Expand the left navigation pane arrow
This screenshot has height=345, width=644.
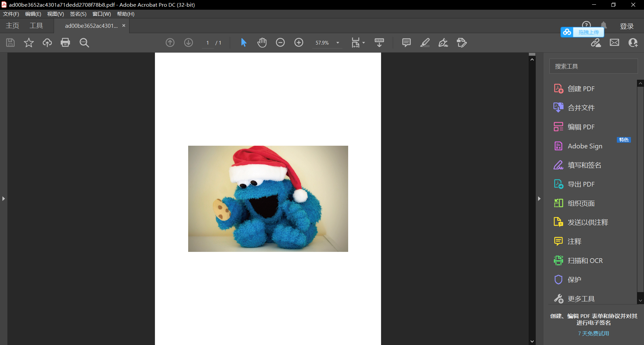pos(3,199)
